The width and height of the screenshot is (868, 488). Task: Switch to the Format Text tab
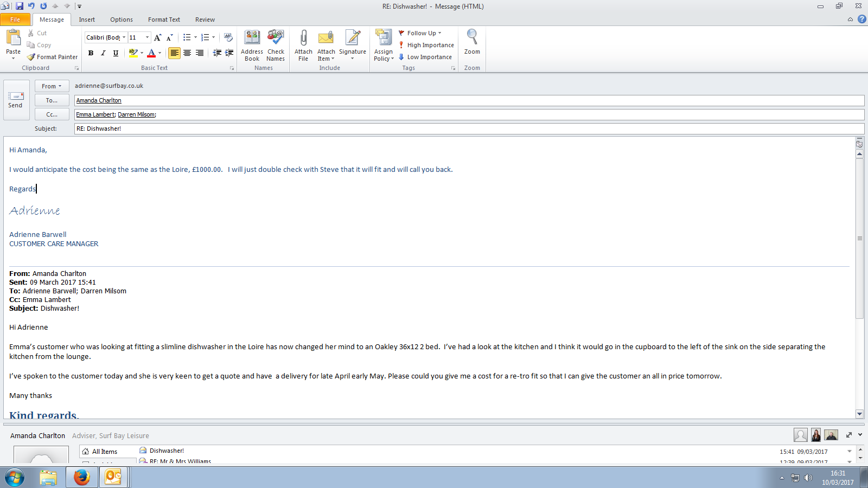(x=164, y=20)
